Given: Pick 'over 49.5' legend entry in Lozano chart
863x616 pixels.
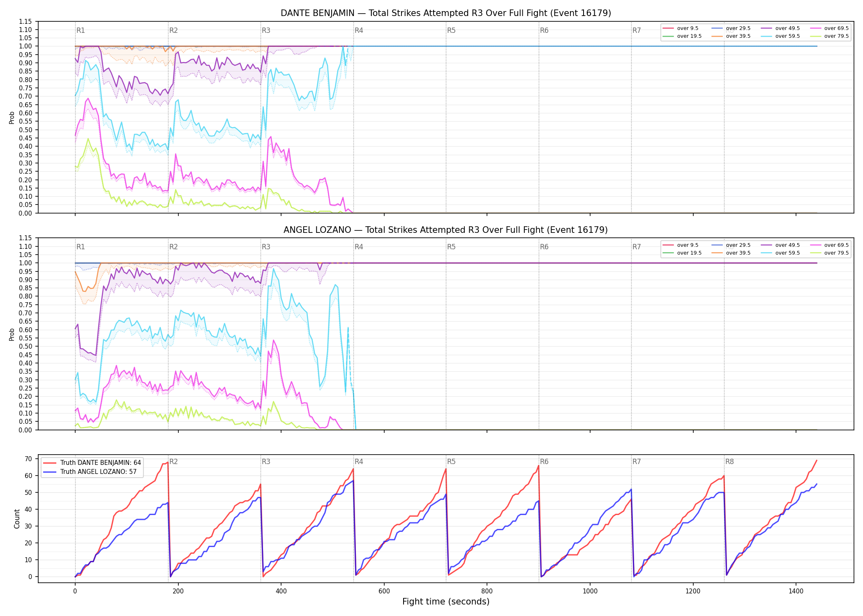Looking at the screenshot, I should point(780,245).
